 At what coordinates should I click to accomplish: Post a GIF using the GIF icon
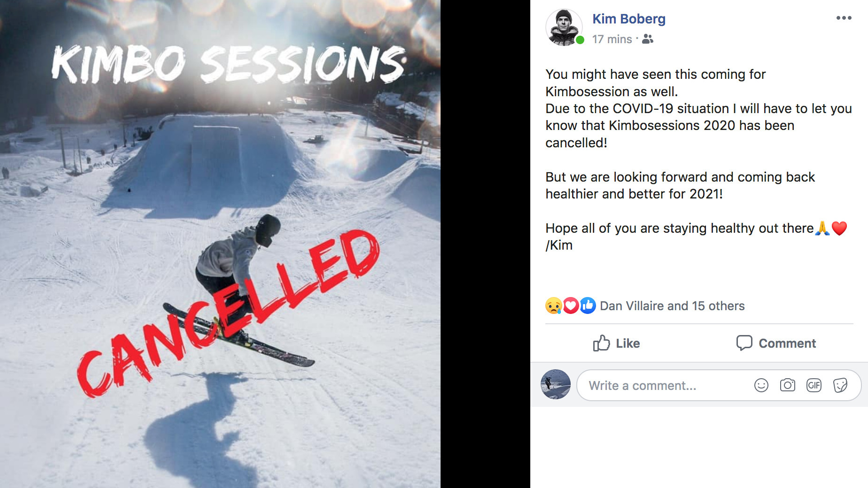pos(814,386)
